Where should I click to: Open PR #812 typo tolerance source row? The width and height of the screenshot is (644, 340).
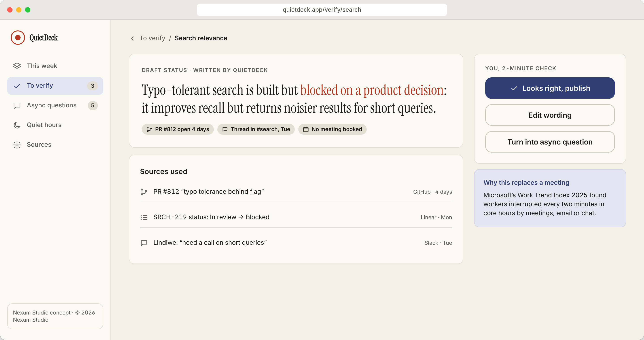[x=296, y=192]
